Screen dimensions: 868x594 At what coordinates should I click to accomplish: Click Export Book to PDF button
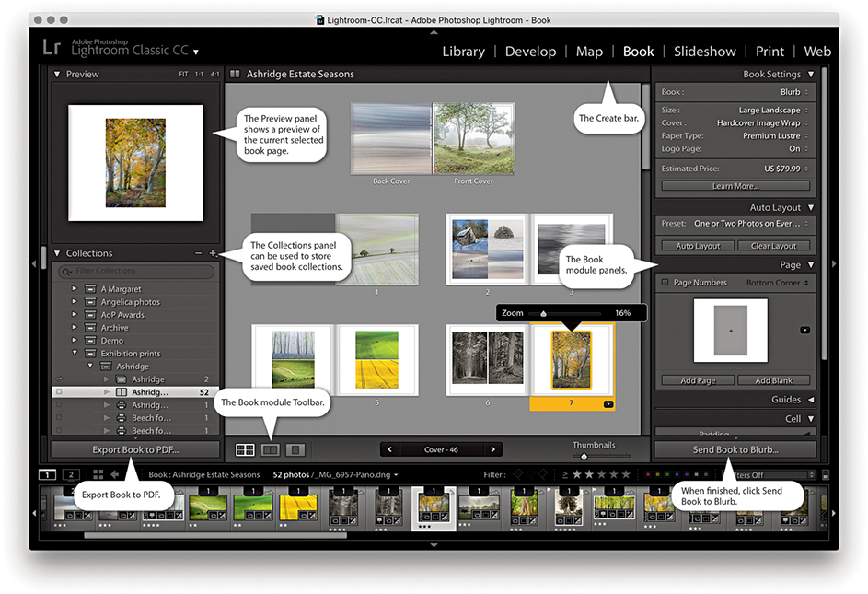coord(135,450)
